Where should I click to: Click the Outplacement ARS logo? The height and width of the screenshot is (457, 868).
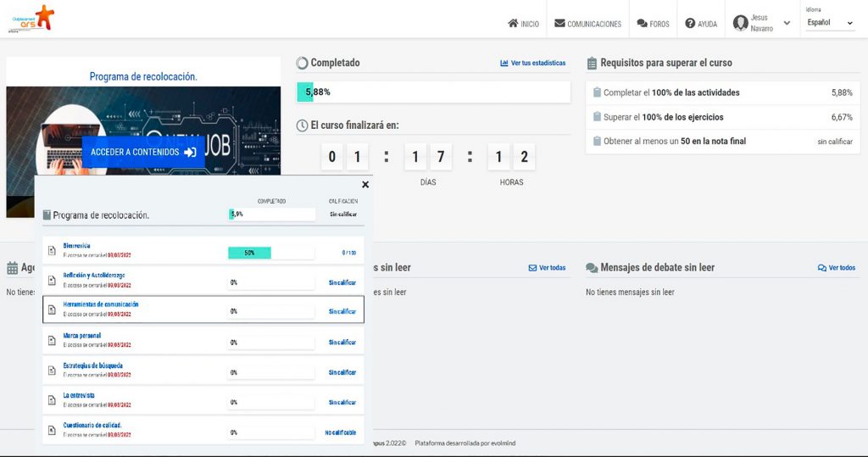[x=31, y=17]
